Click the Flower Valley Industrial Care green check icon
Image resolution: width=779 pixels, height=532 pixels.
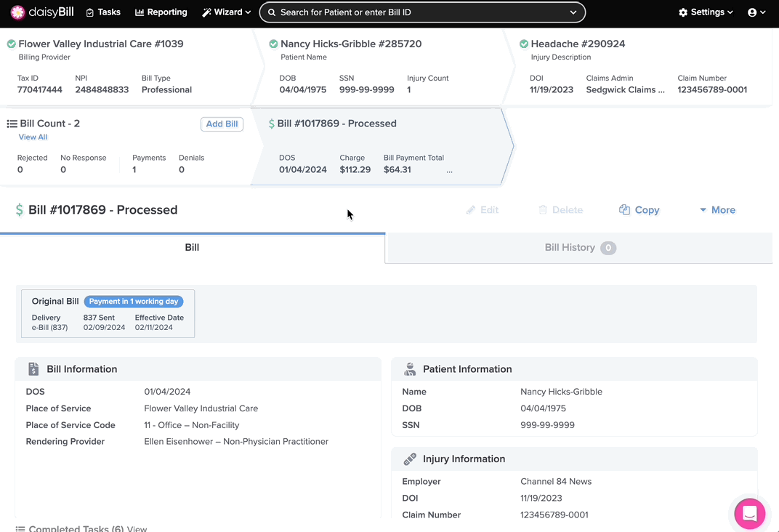[12, 44]
